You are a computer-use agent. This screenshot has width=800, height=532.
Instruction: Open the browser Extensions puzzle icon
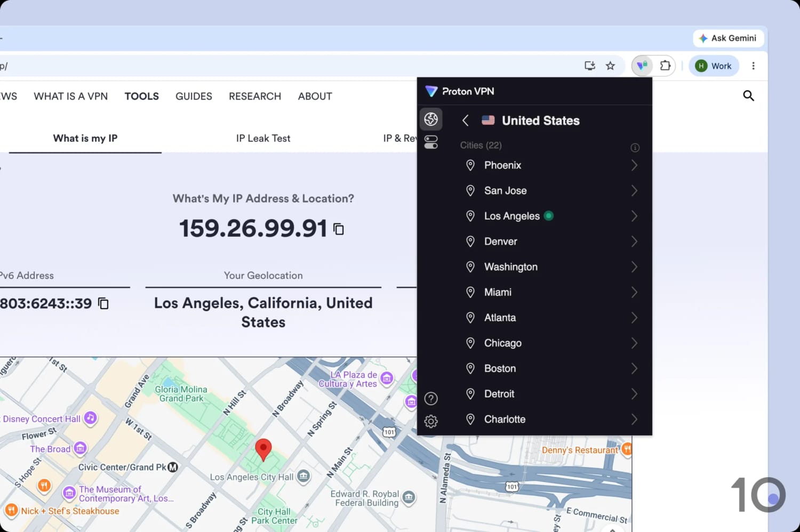(665, 66)
